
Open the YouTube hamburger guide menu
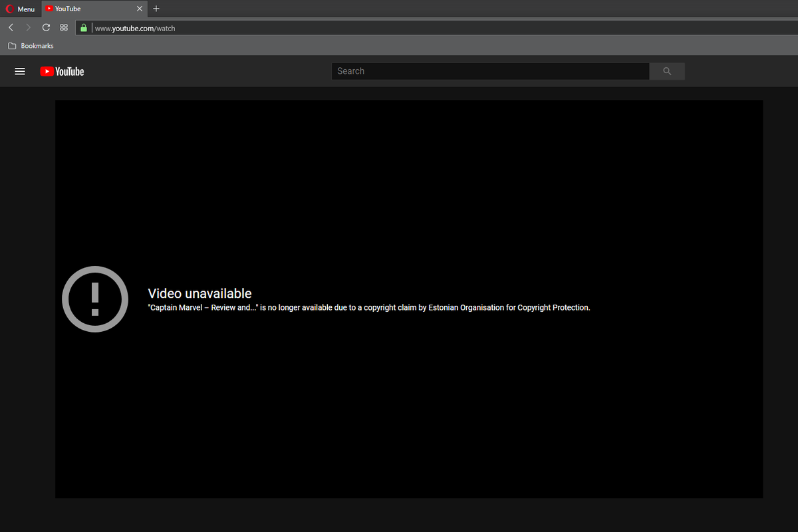point(20,71)
